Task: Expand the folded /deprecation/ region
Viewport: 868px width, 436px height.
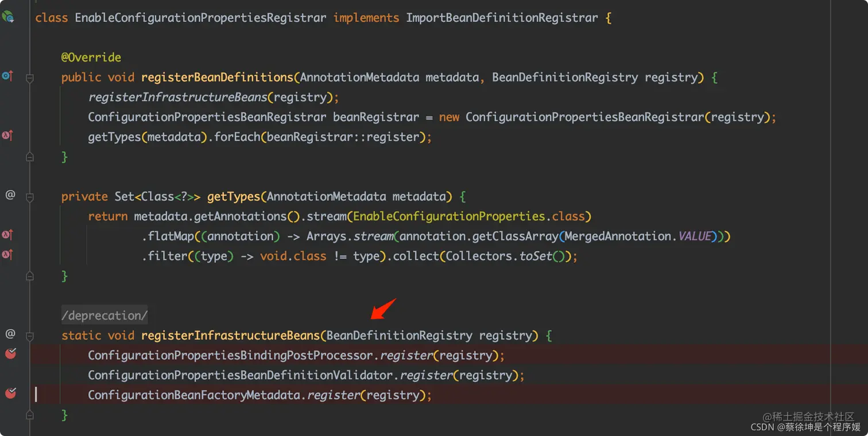Action: click(104, 316)
